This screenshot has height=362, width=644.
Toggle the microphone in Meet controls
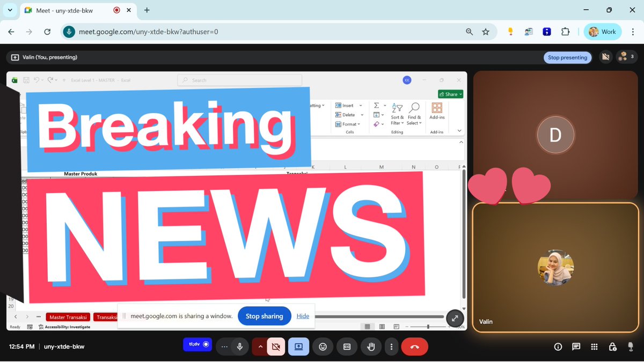240,346
